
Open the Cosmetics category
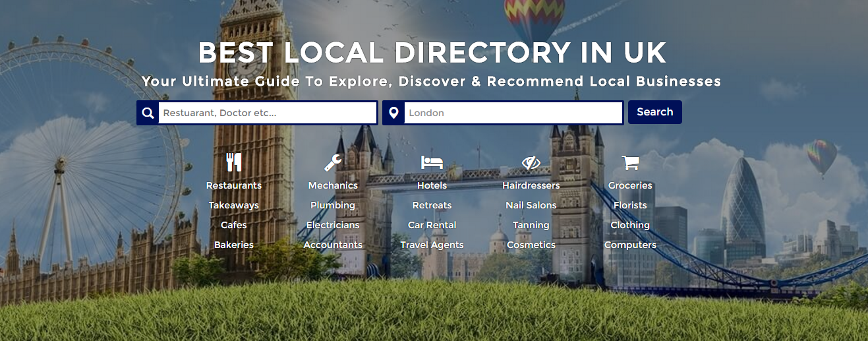click(x=531, y=245)
